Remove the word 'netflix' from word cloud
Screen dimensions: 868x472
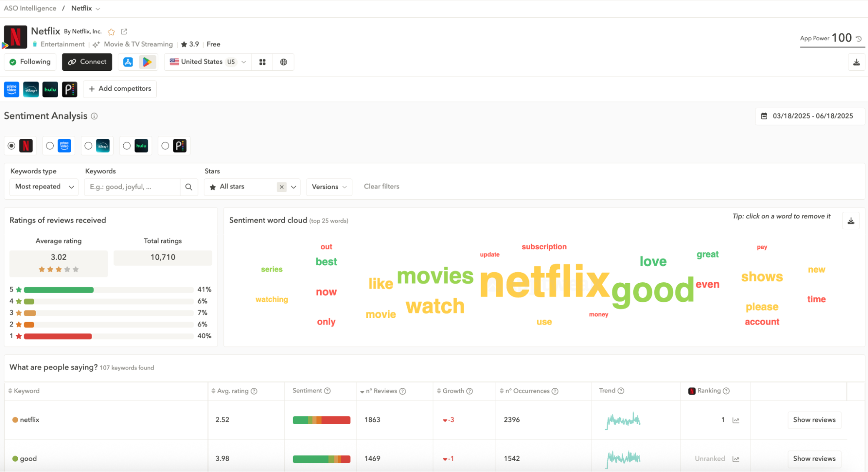545,282
